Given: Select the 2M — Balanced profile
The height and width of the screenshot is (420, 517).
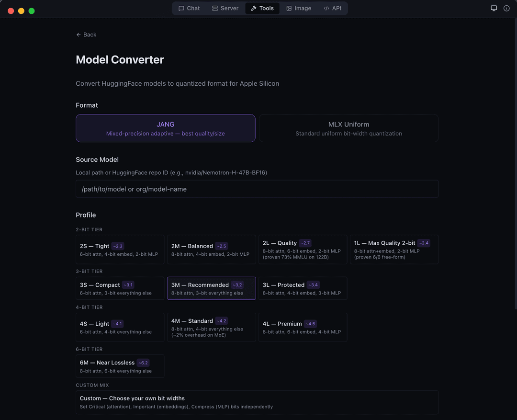Looking at the screenshot, I should point(212,250).
